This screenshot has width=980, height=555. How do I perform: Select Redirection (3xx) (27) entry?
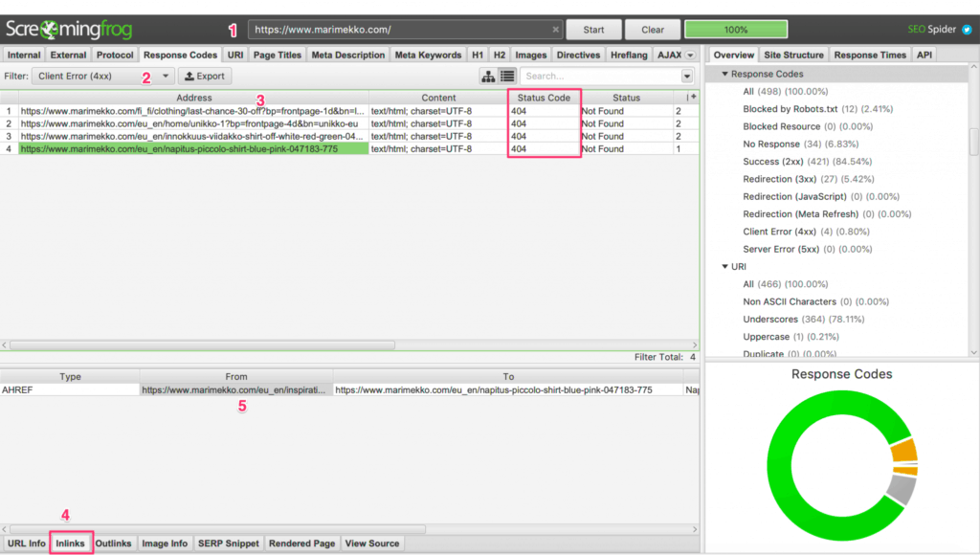click(x=808, y=179)
